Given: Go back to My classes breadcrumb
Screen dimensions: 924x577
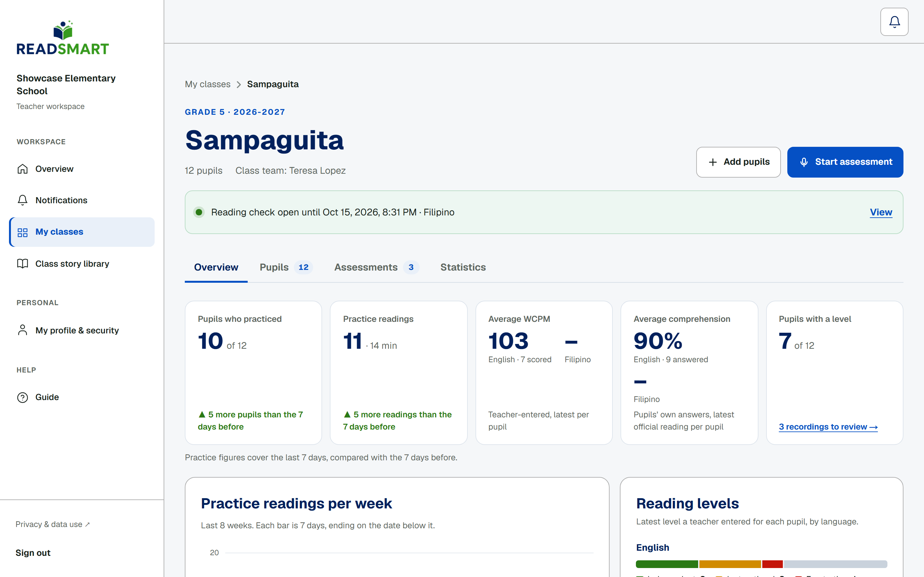Looking at the screenshot, I should point(208,84).
